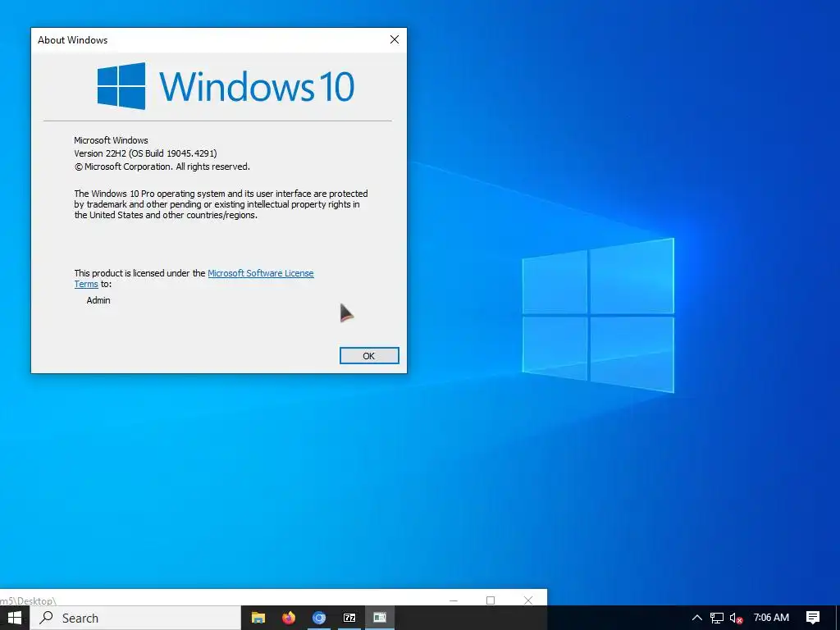Open the Action Center notifications icon
Screen dimensions: 840x630
pyautogui.click(x=813, y=618)
